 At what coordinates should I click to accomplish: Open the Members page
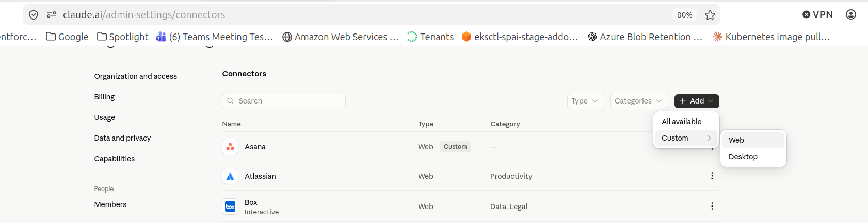pyautogui.click(x=110, y=204)
